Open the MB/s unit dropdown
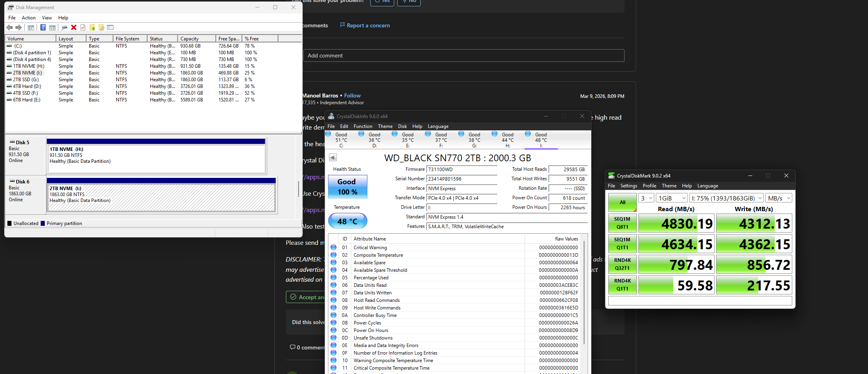The image size is (868, 374). [x=779, y=198]
